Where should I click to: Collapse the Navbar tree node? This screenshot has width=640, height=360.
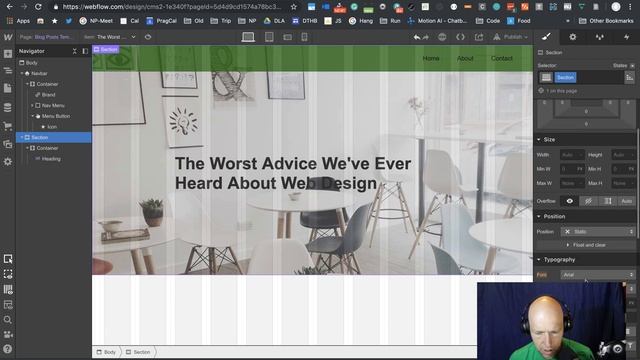[22, 73]
